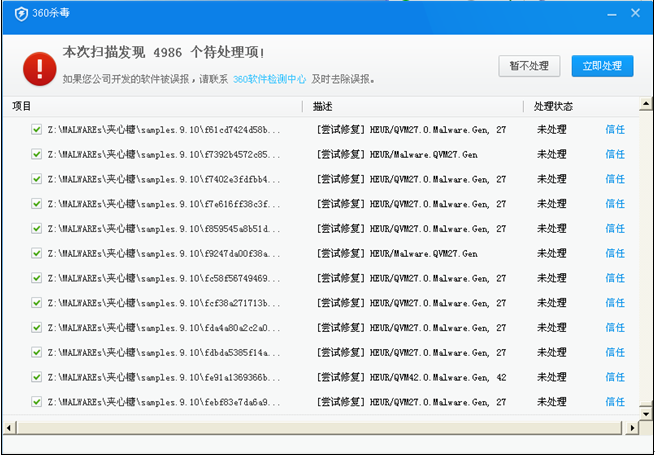Screen dimensions: 655x457
Task: Click the 未处理 status for f61cd7424d58b
Action: (551, 129)
